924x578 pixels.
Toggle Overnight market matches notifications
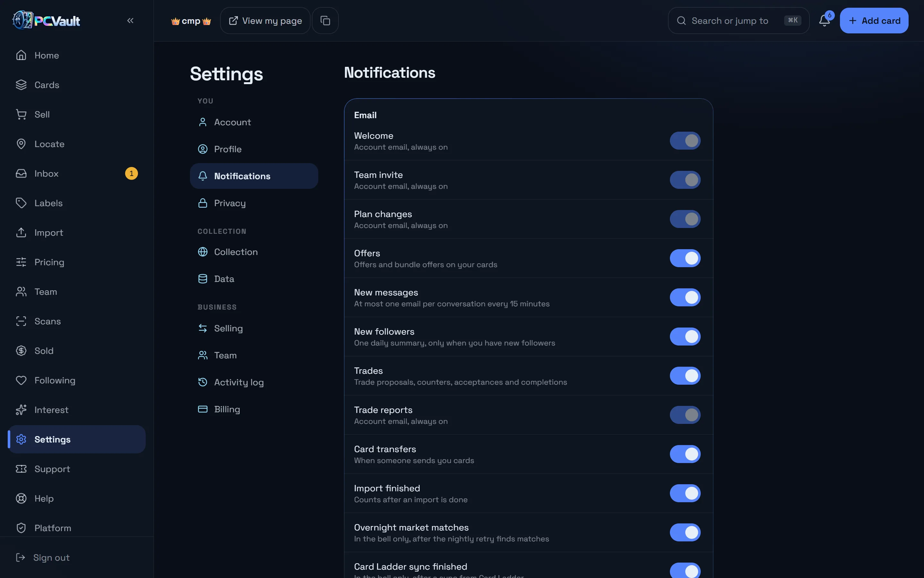pos(685,532)
